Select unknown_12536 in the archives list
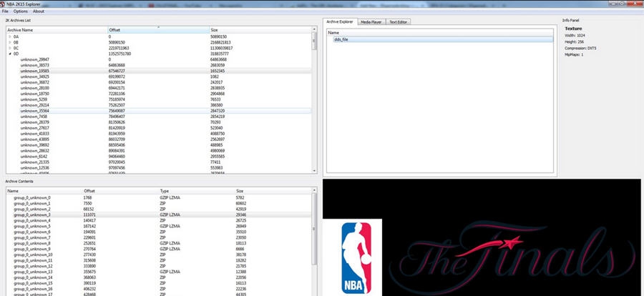 click(35, 168)
